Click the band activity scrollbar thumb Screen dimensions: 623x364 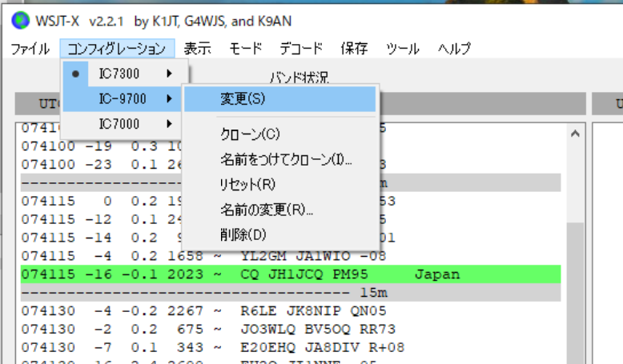click(575, 293)
